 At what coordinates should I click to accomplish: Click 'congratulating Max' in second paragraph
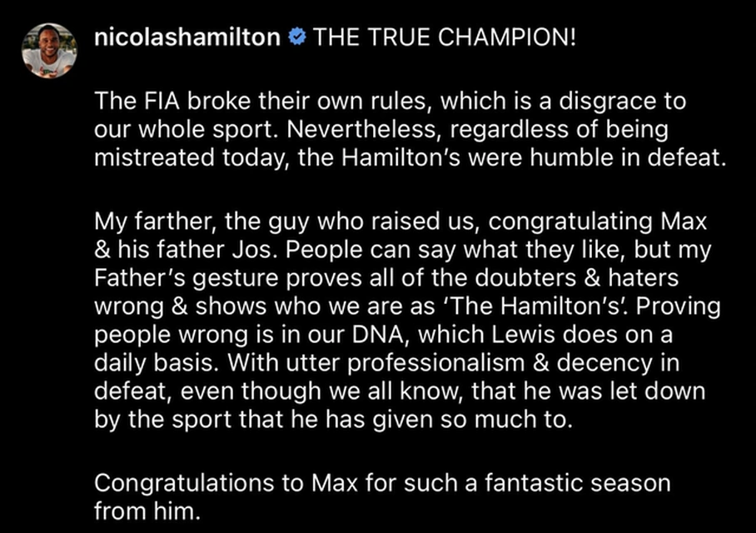point(597,222)
